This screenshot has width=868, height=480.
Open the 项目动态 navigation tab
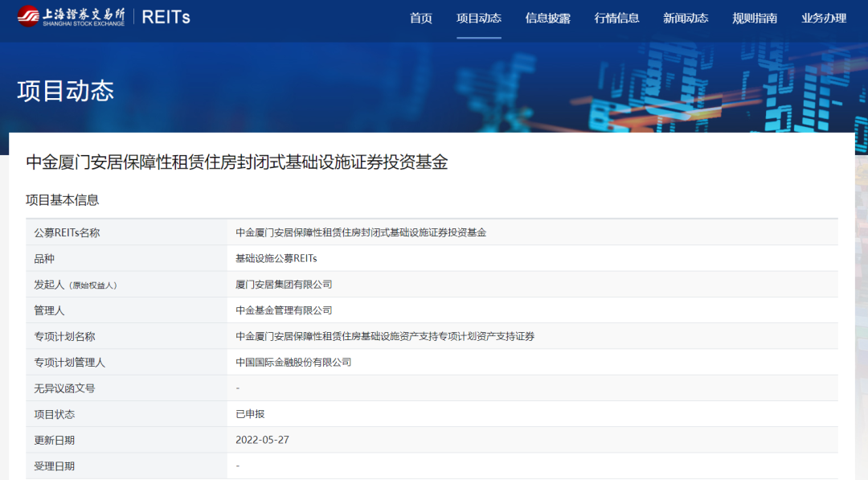click(479, 18)
